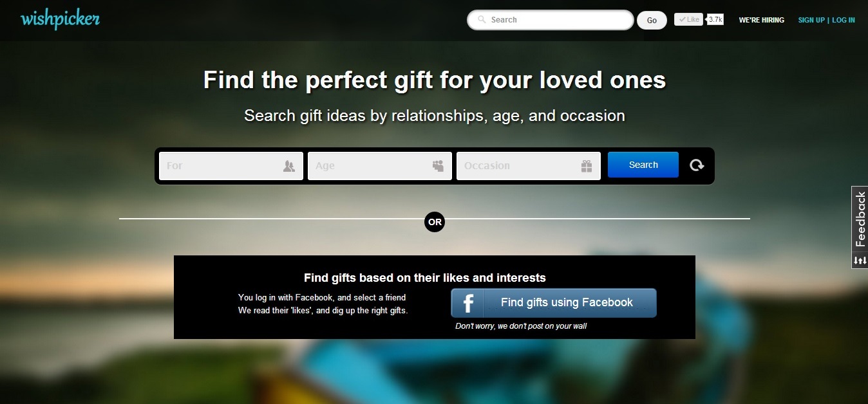This screenshot has width=868, height=404.
Task: Click the circular reset arrow icon
Action: pyautogui.click(x=697, y=165)
